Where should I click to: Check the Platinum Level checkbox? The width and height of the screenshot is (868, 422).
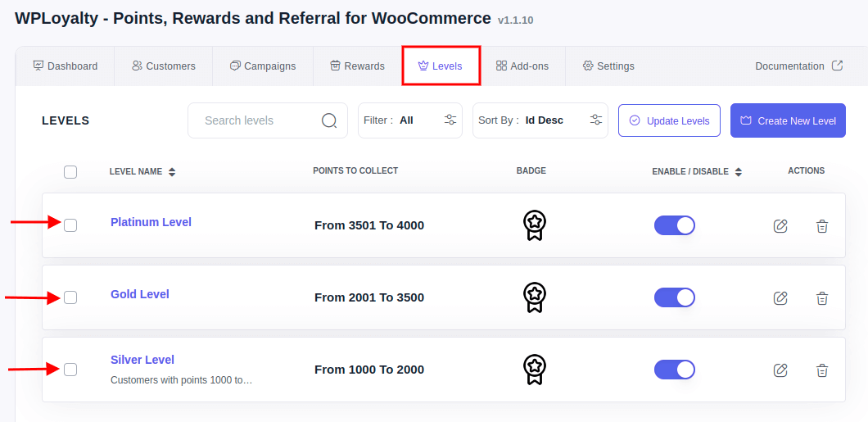tap(70, 225)
